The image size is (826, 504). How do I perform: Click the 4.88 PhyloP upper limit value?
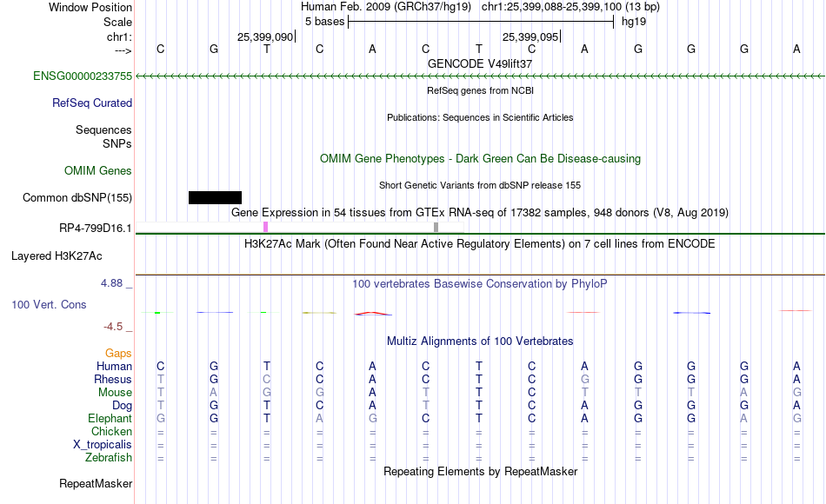click(111, 282)
